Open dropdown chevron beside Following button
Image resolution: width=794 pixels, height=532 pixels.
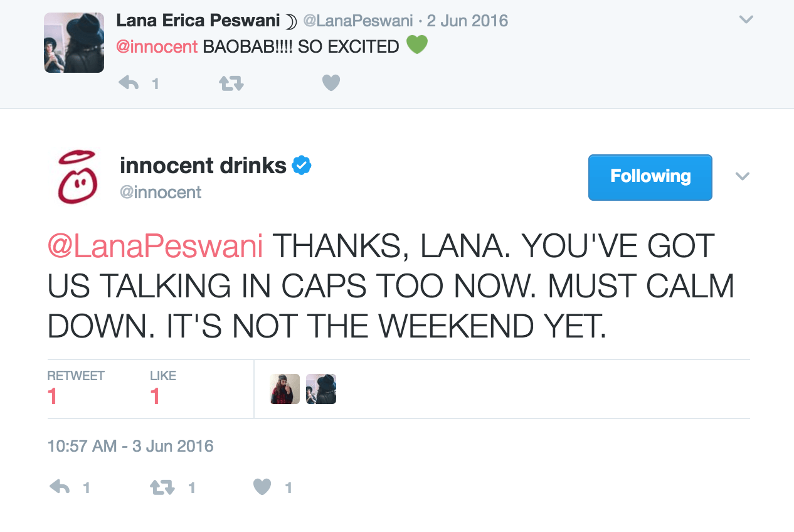pos(743,177)
